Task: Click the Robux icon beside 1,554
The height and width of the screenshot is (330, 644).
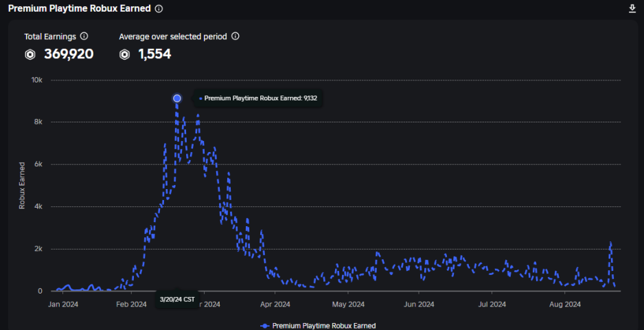Action: point(124,55)
